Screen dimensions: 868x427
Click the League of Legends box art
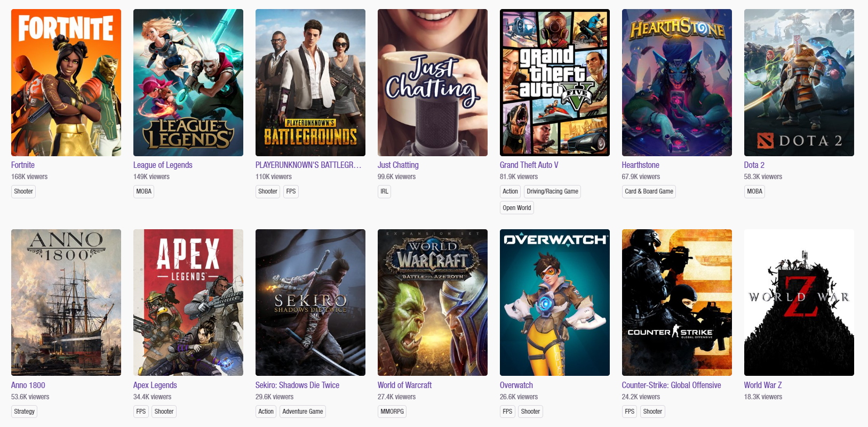[x=188, y=83]
